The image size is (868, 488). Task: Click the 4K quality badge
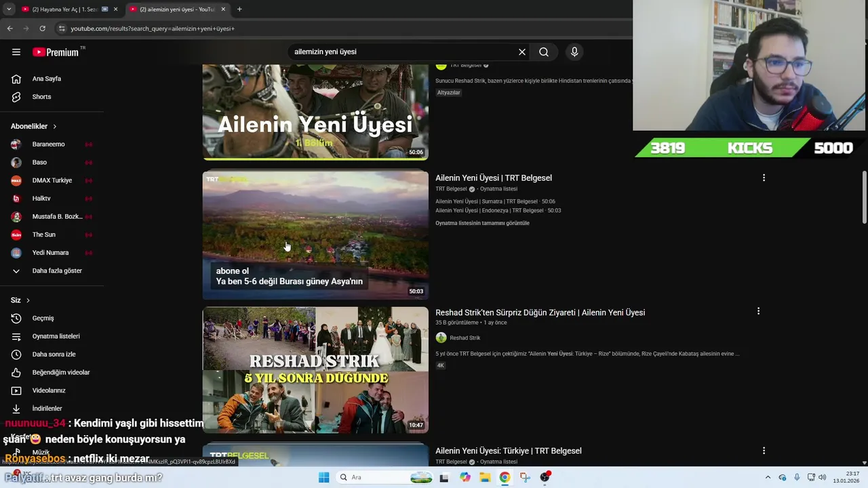coord(440,365)
